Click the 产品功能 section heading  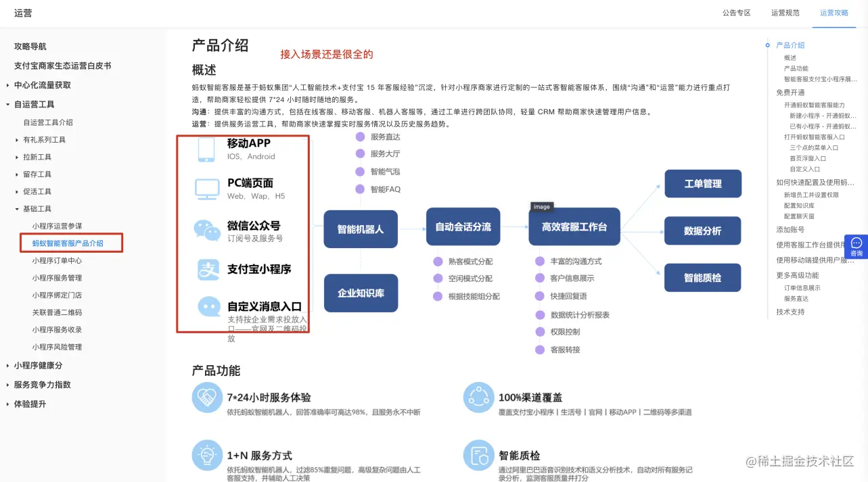pos(216,370)
